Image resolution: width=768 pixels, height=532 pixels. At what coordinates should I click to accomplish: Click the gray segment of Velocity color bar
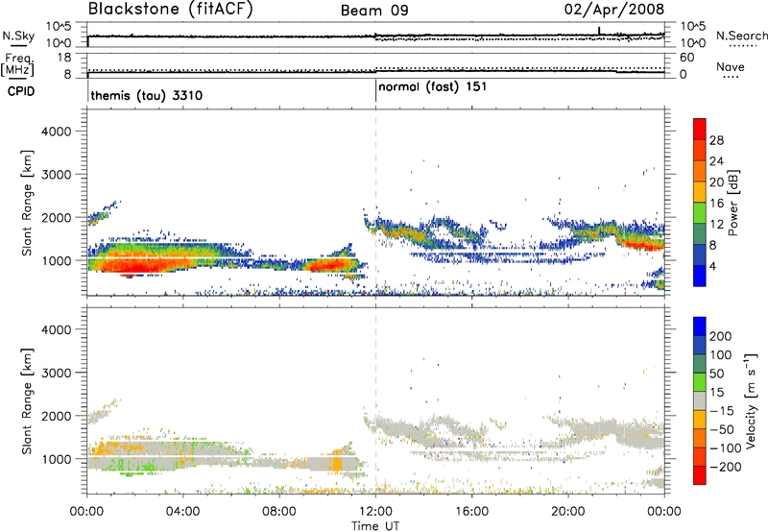700,400
